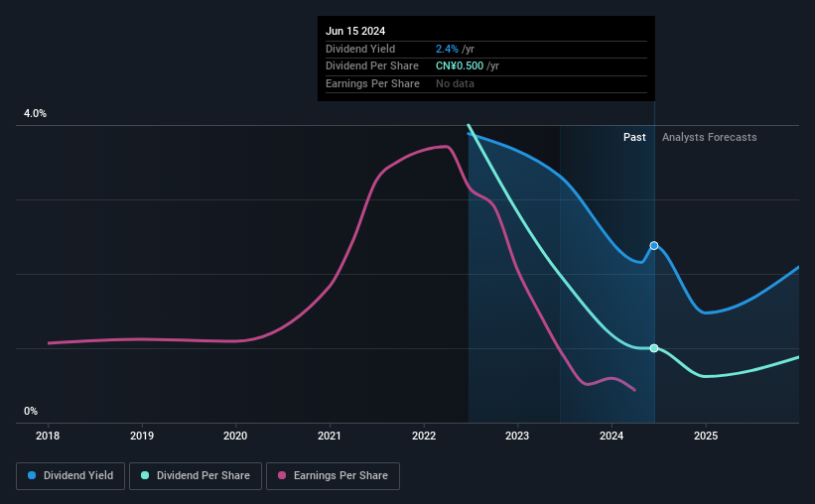Viewport: 815px width, 504px height.
Task: Click the Past section label
Action: 634,138
